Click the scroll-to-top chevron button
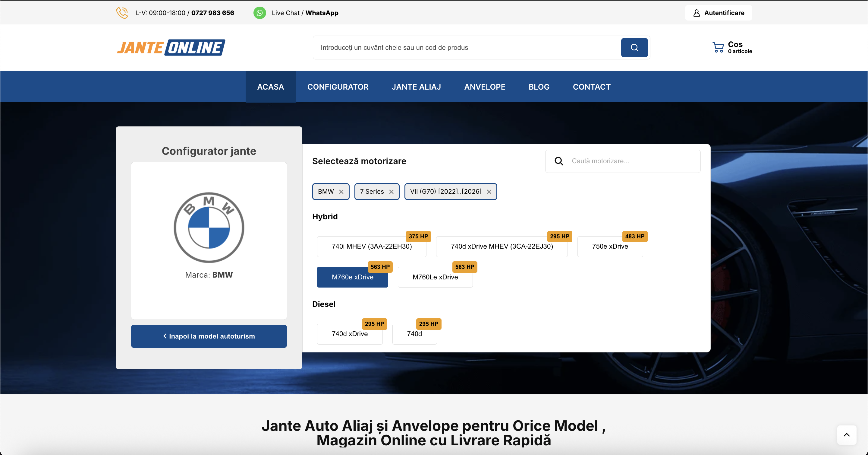 point(847,435)
